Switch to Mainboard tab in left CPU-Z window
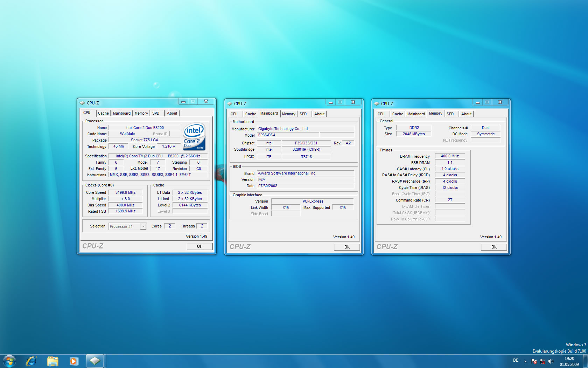The width and height of the screenshot is (588, 368). tap(121, 114)
